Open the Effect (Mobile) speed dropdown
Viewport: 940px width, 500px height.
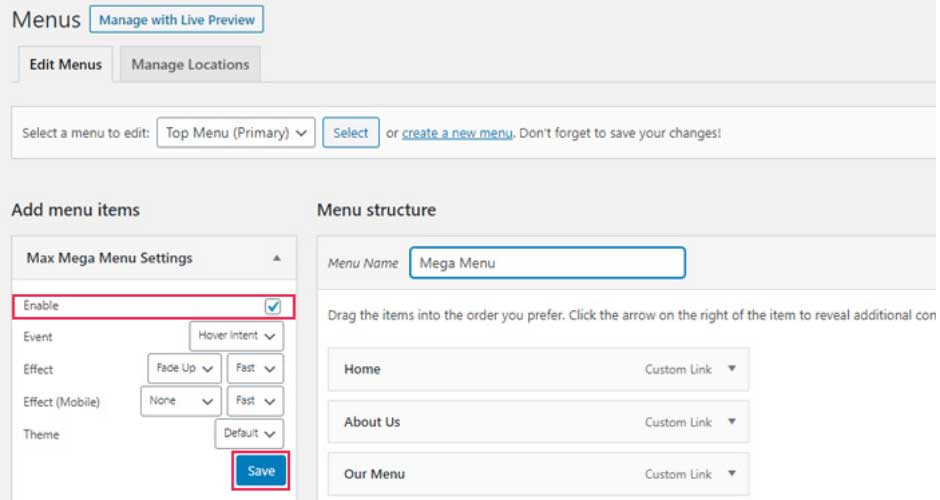[x=255, y=401]
